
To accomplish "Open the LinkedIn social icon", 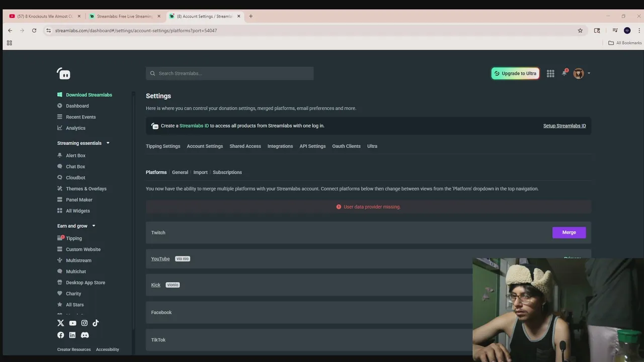I will click(x=72, y=335).
